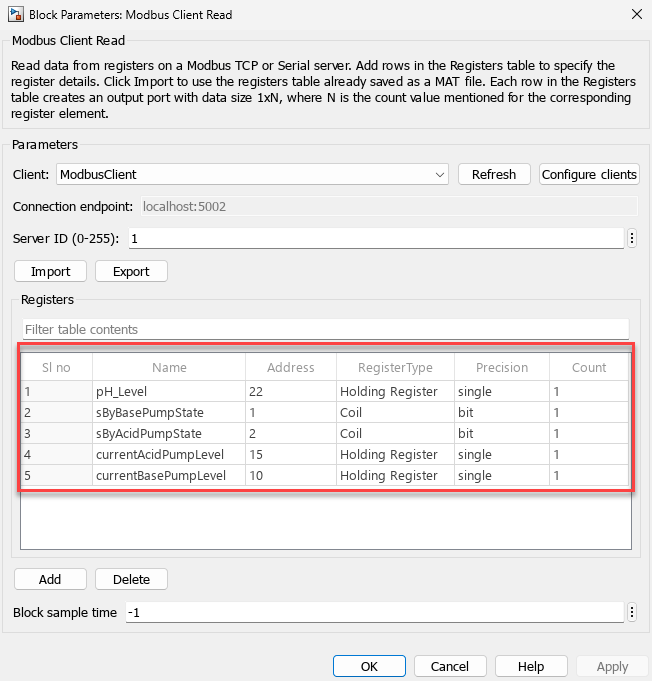
Task: Select the pH_Level register name cell
Action: point(168,392)
